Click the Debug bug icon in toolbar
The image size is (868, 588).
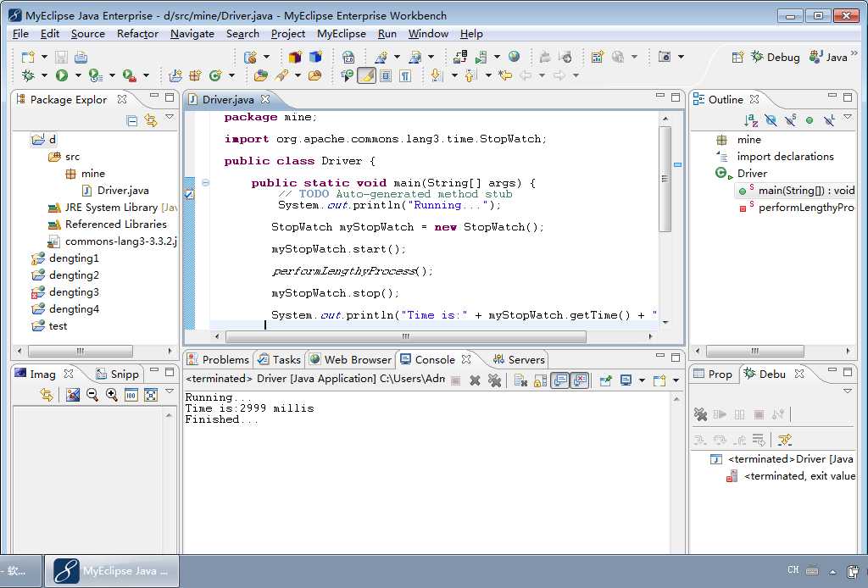pos(28,75)
